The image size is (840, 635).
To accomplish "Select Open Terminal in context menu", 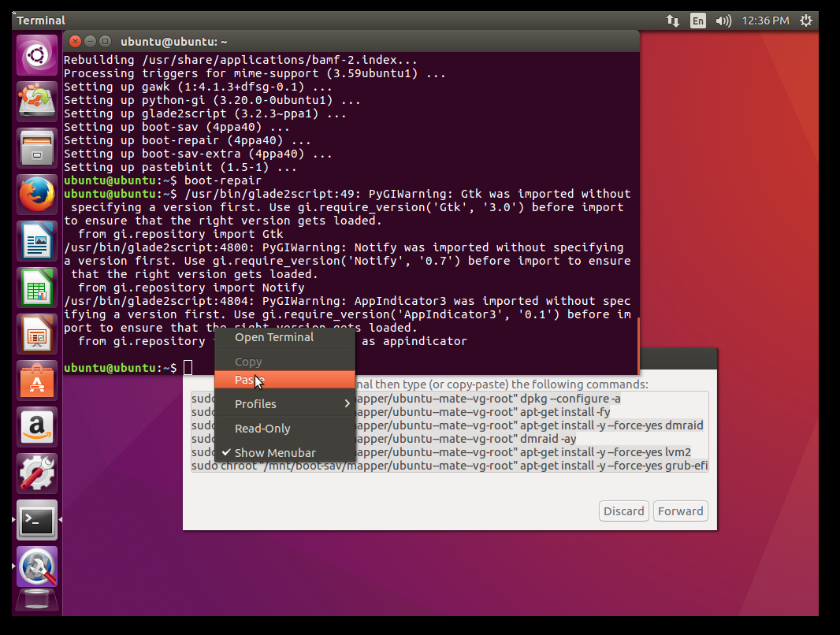I will (273, 337).
